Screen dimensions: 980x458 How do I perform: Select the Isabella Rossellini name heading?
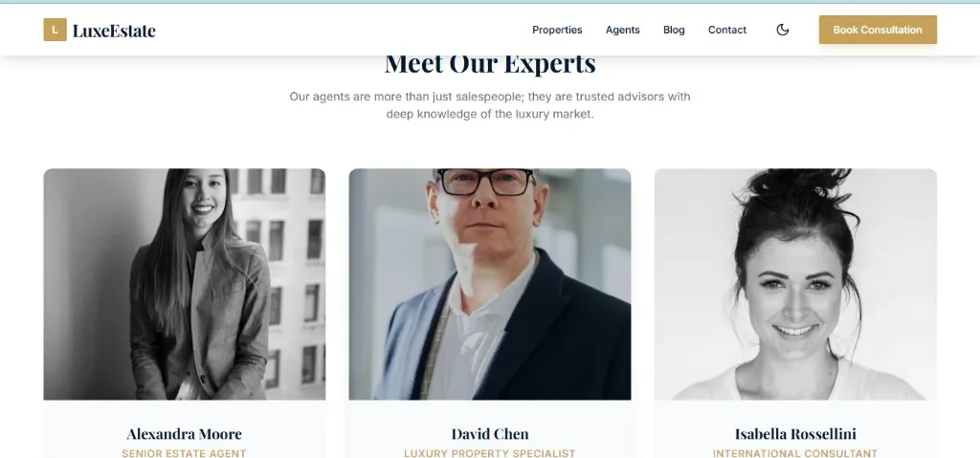pos(795,434)
